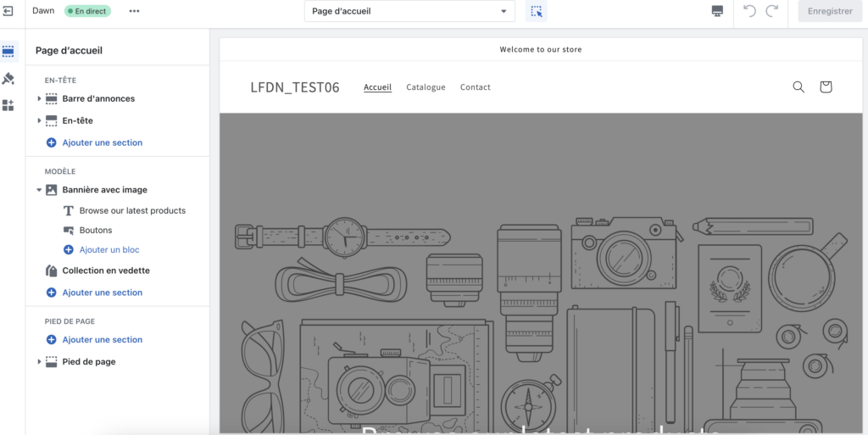Viewport: 868px width, 435px height.
Task: Collapse the Bannière avec image section
Action: click(x=39, y=190)
